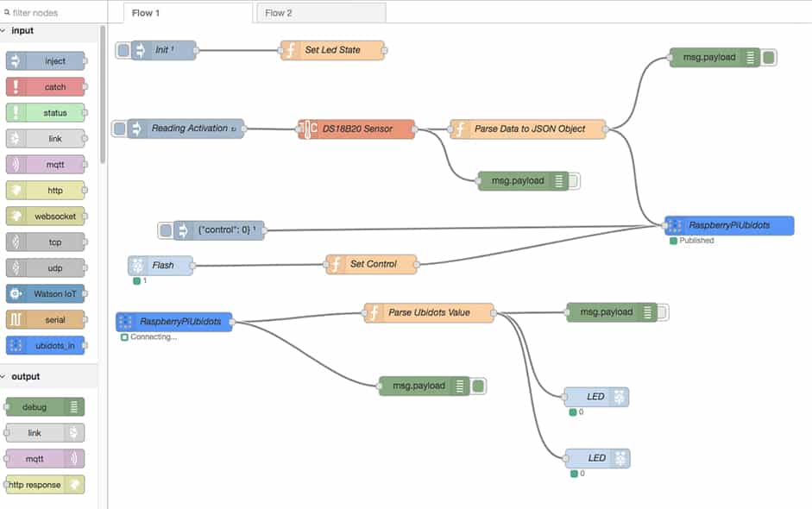Viewport: 812px width, 509px height.
Task: Switch to the Flow 2 tab
Action: click(321, 13)
